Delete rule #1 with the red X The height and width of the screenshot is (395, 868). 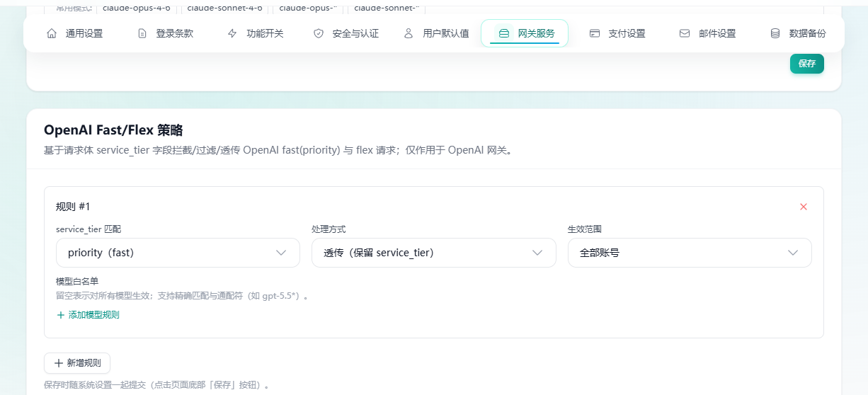[804, 207]
